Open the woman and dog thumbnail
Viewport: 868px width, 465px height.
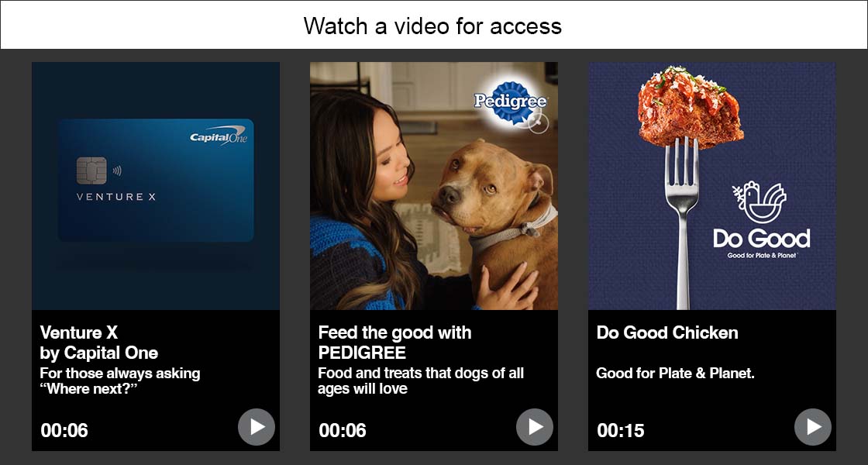(434, 186)
